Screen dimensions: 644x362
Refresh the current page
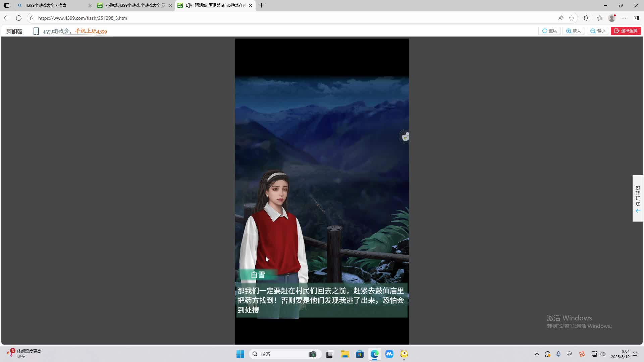19,18
